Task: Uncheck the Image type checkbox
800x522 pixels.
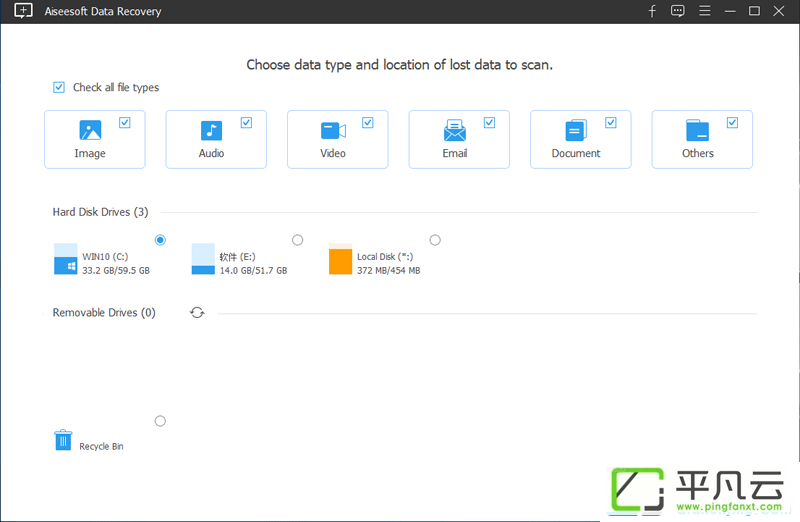Action: (124, 122)
